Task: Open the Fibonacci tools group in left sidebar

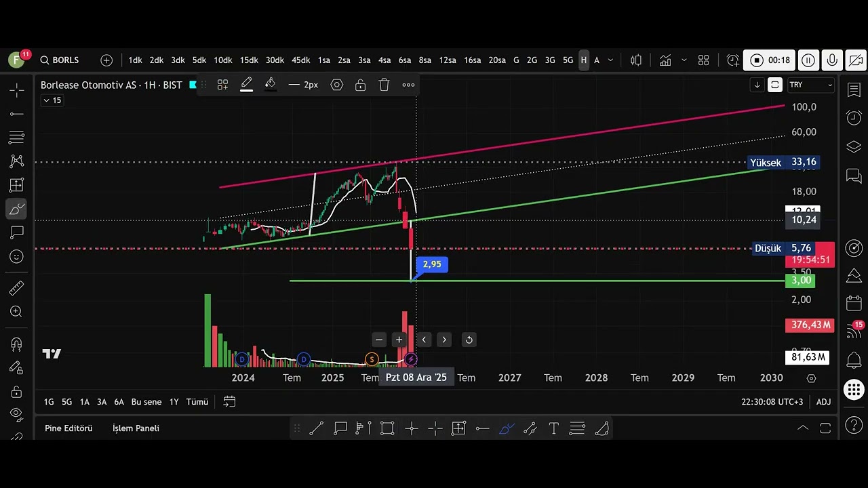Action: click(16, 138)
